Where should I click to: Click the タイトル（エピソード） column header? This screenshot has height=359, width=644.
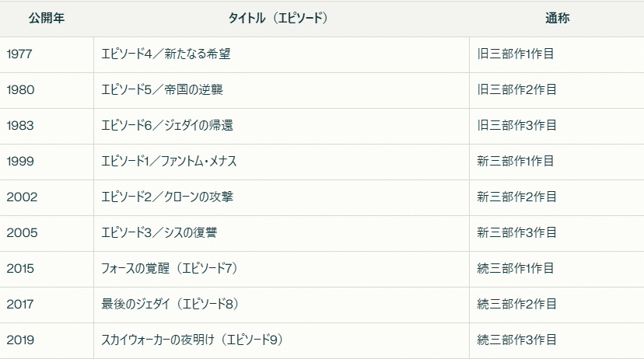(280, 19)
